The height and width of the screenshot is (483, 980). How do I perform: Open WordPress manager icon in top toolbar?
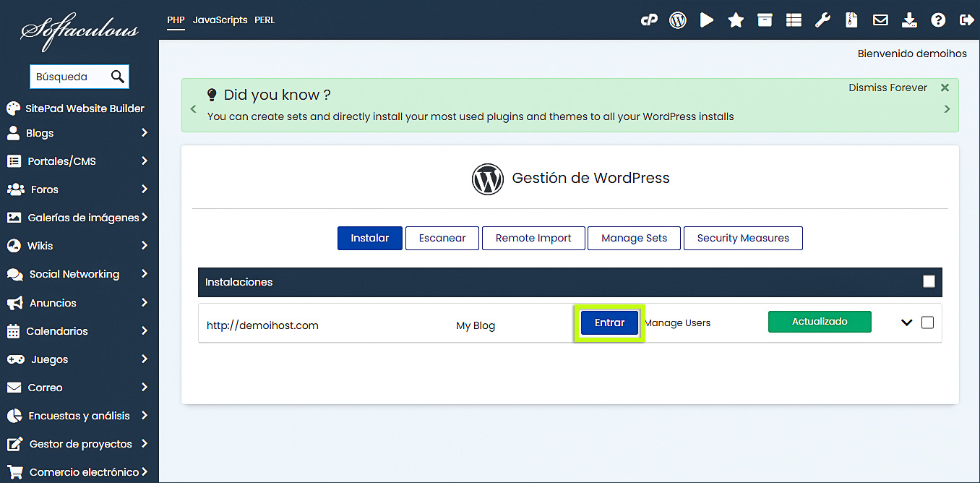pyautogui.click(x=678, y=20)
